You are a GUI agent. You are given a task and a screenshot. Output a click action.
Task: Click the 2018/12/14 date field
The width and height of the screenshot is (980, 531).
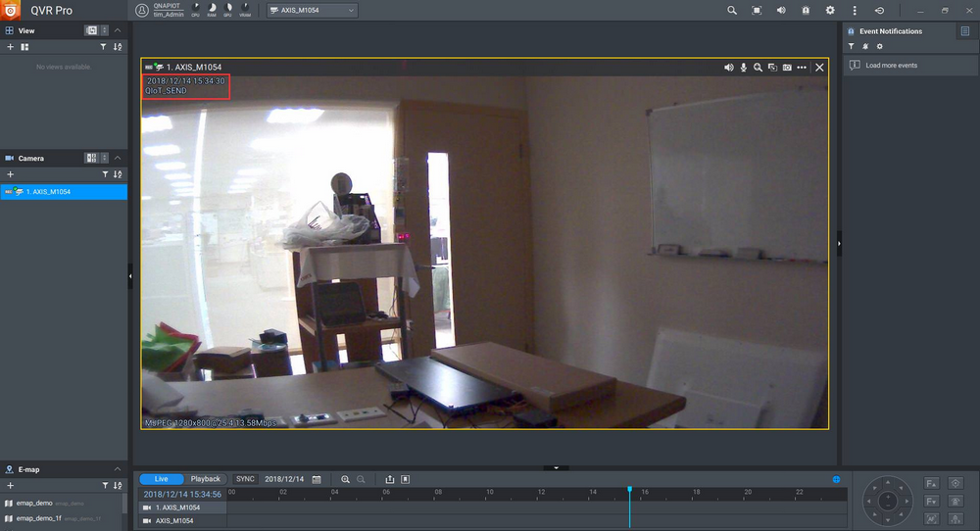click(x=284, y=479)
